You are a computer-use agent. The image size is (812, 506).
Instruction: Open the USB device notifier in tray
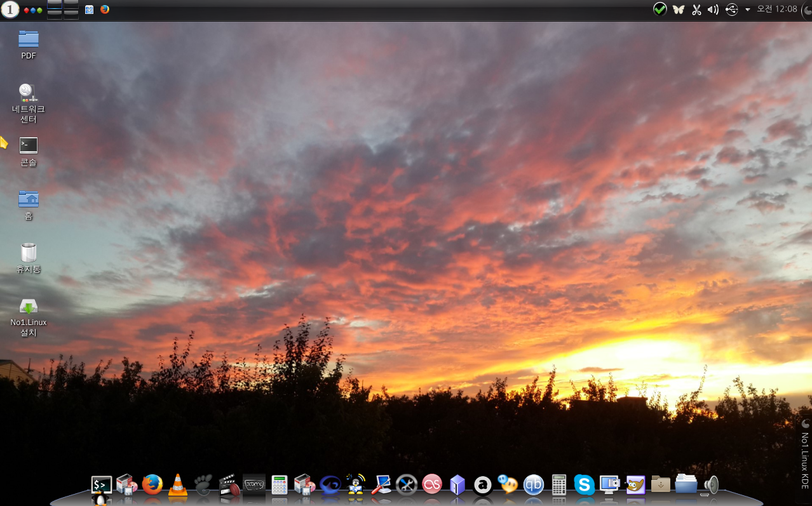point(731,10)
